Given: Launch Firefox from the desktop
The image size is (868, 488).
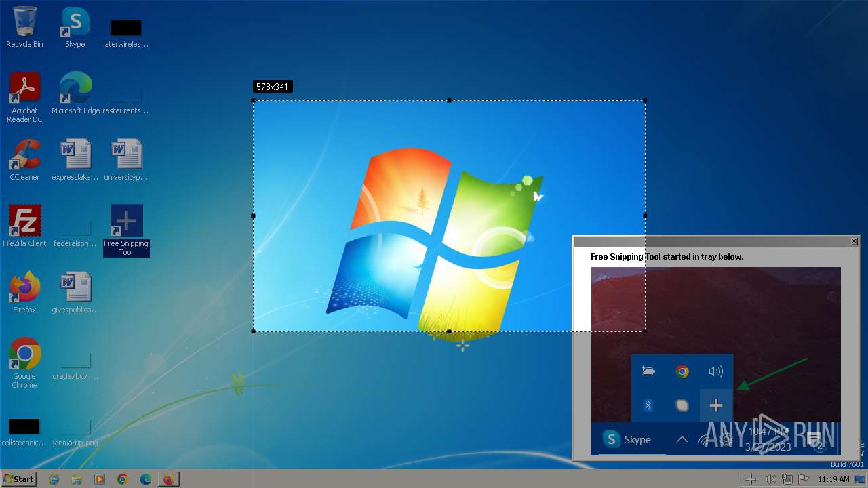Looking at the screenshot, I should [x=24, y=292].
